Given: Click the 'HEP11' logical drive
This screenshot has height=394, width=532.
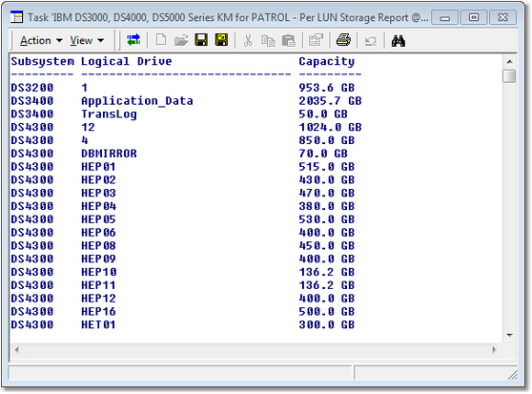Looking at the screenshot, I should pos(98,285).
